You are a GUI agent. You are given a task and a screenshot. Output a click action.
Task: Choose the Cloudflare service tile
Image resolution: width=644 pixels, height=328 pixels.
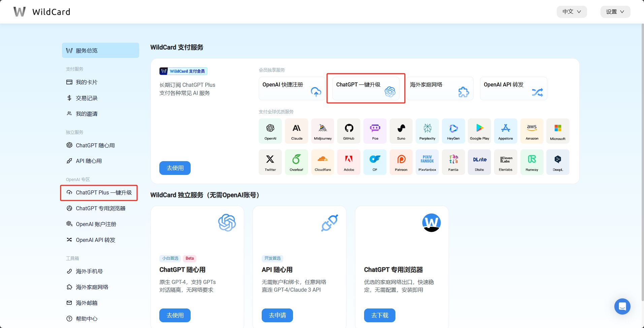click(x=323, y=162)
